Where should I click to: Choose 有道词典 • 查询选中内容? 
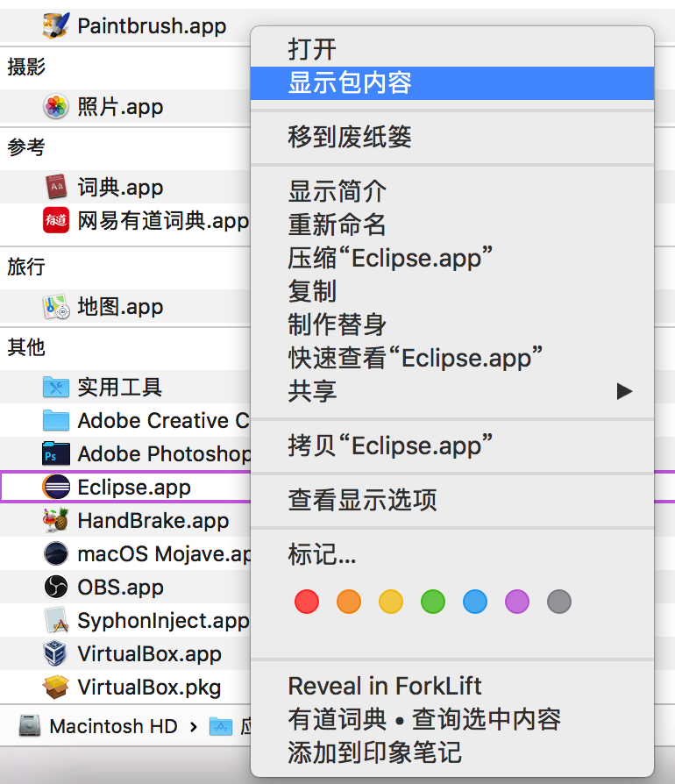click(x=452, y=719)
